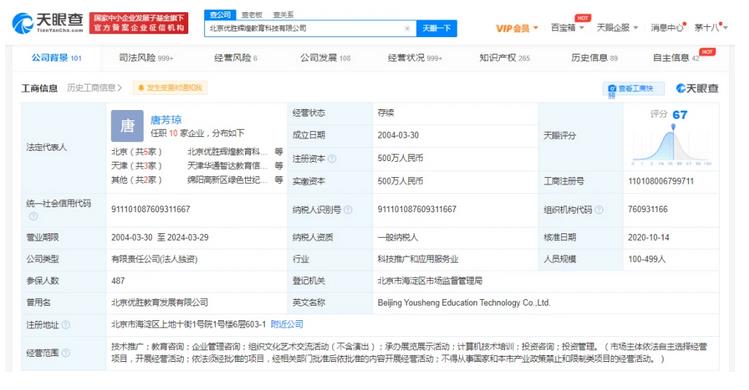Click the 纳税人资质 value 一般纳税人
The height and width of the screenshot is (390, 749).
click(x=397, y=237)
